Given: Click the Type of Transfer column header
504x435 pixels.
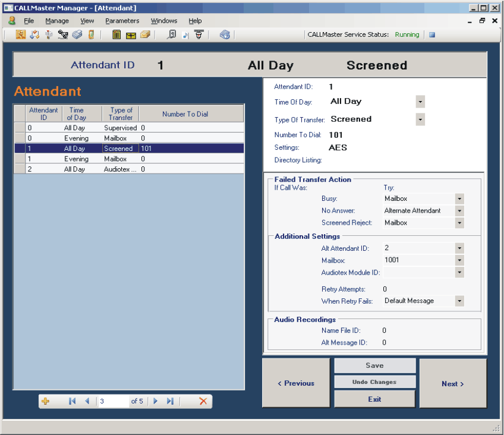Looking at the screenshot, I should click(121, 114).
